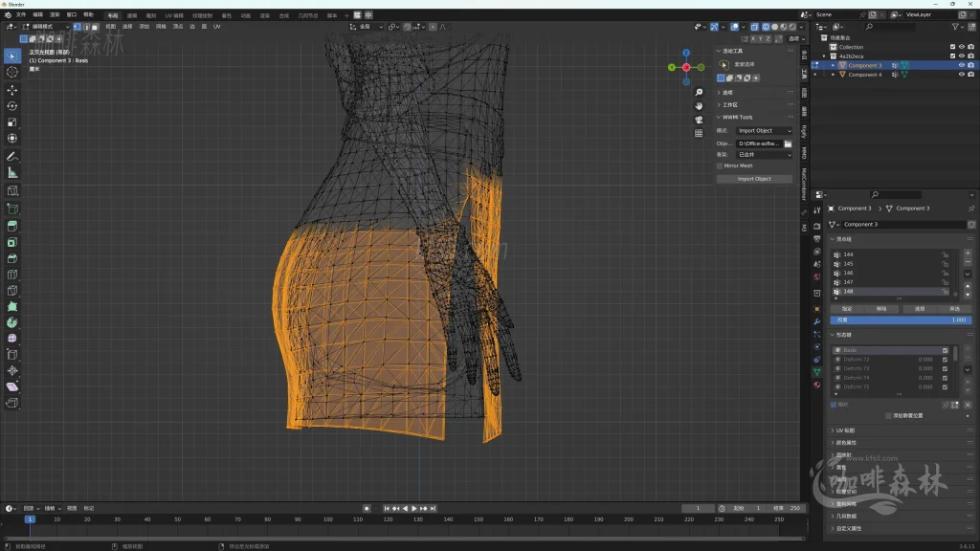980x551 pixels.
Task: Hide Component 3 with its eye icon
Action: click(x=961, y=65)
